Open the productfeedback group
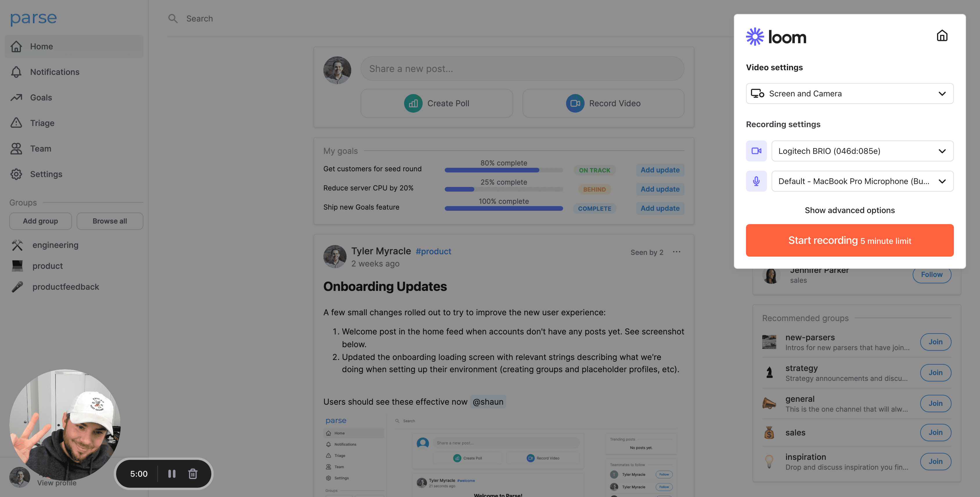The image size is (980, 497). point(65,287)
